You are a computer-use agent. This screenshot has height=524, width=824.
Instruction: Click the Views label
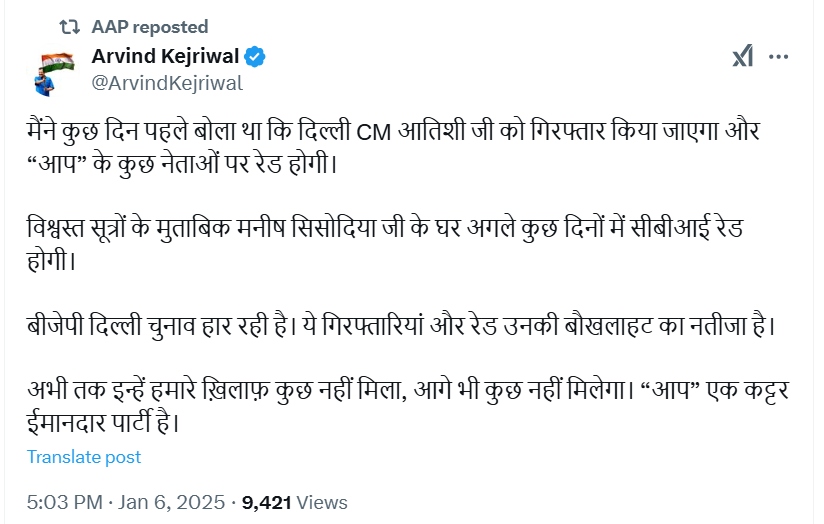click(x=322, y=502)
